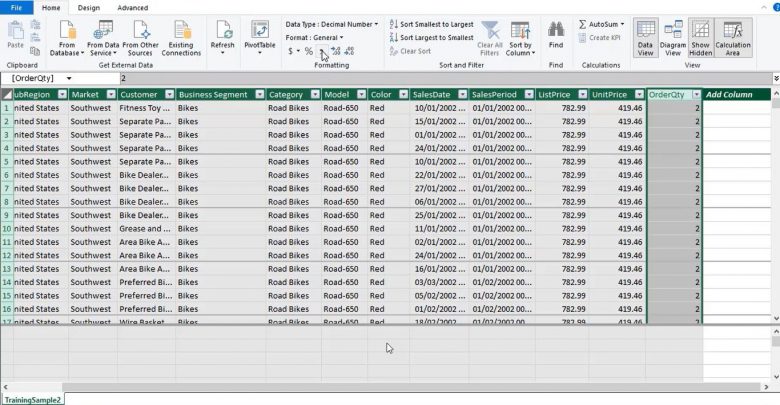Screen dimensions: 780x405
Task: Click the Paste Replace icon
Action: (35, 38)
